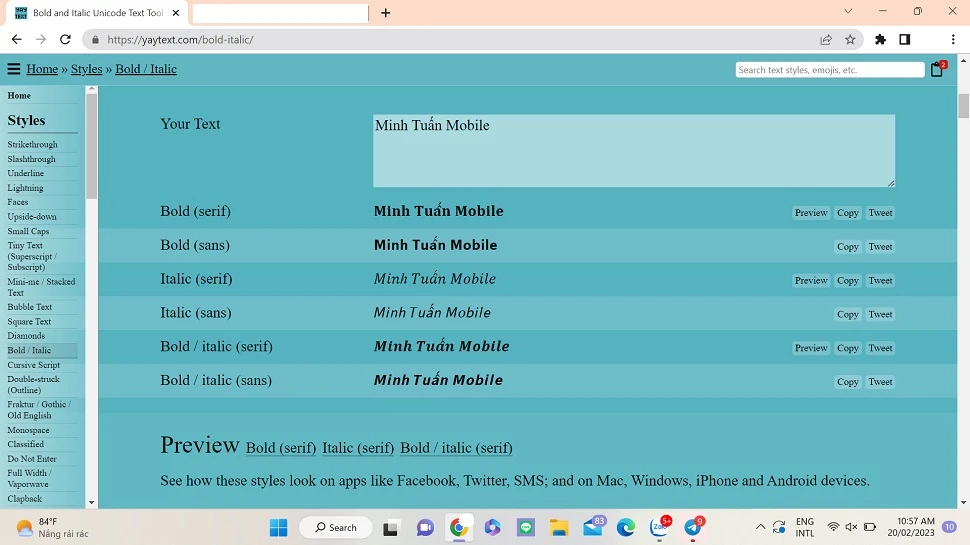Bookmark this page with star icon
The width and height of the screenshot is (970, 545).
(850, 40)
